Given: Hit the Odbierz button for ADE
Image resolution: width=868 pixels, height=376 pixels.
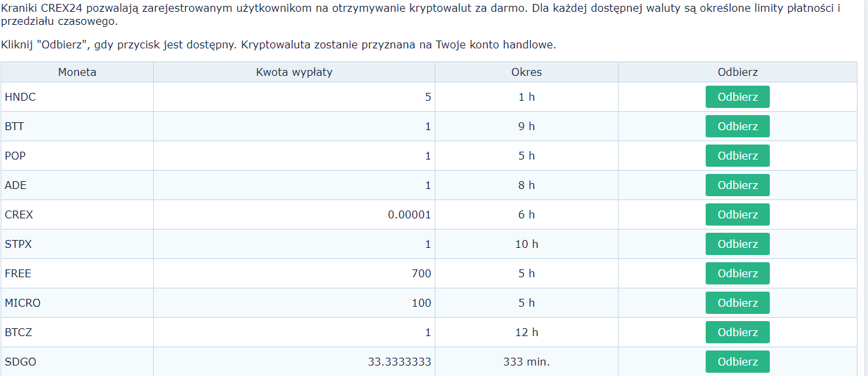Looking at the screenshot, I should coord(737,185).
